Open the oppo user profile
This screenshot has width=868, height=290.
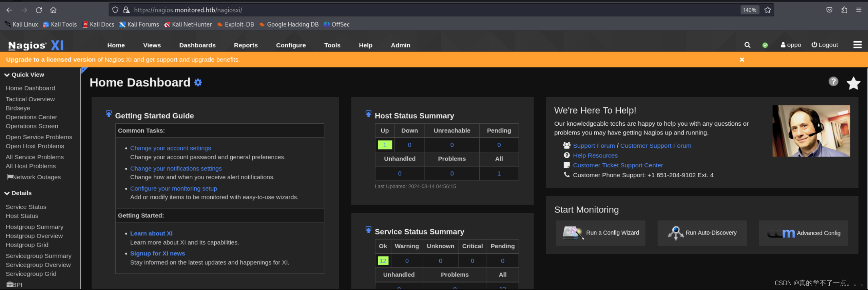[791, 45]
